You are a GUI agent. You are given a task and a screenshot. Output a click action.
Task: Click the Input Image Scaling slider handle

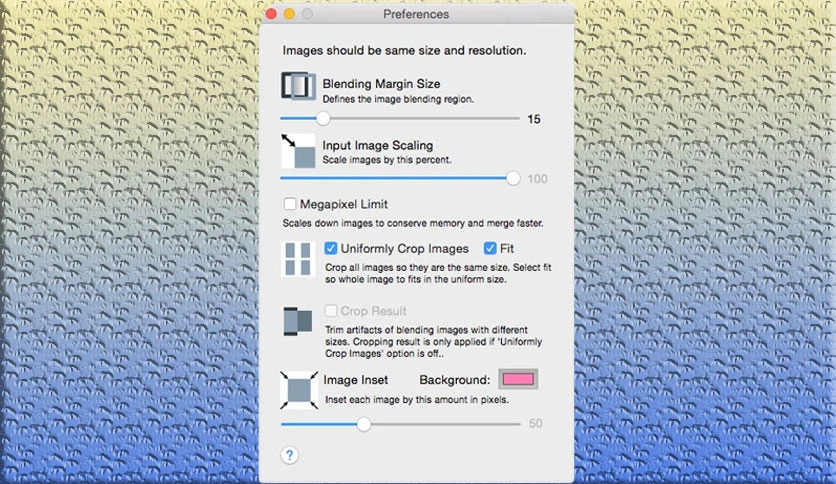(x=513, y=179)
